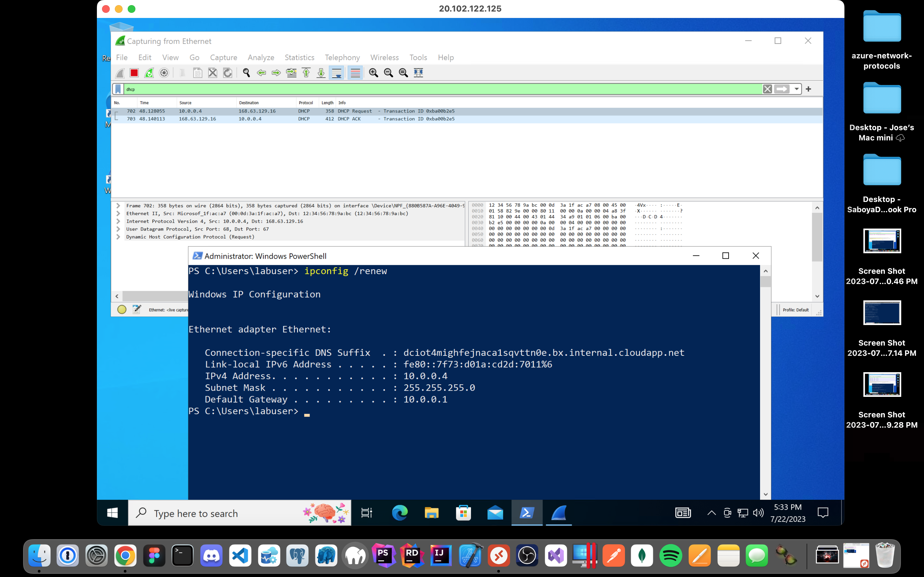Jump to the last packet

pos(321,72)
